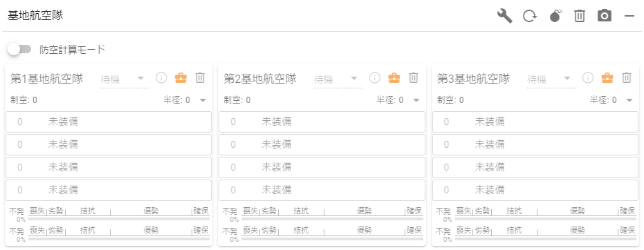This screenshot has width=644, height=250.
Task: Select second 未装備 slot of 第2基地航空隊
Action: tap(322, 144)
